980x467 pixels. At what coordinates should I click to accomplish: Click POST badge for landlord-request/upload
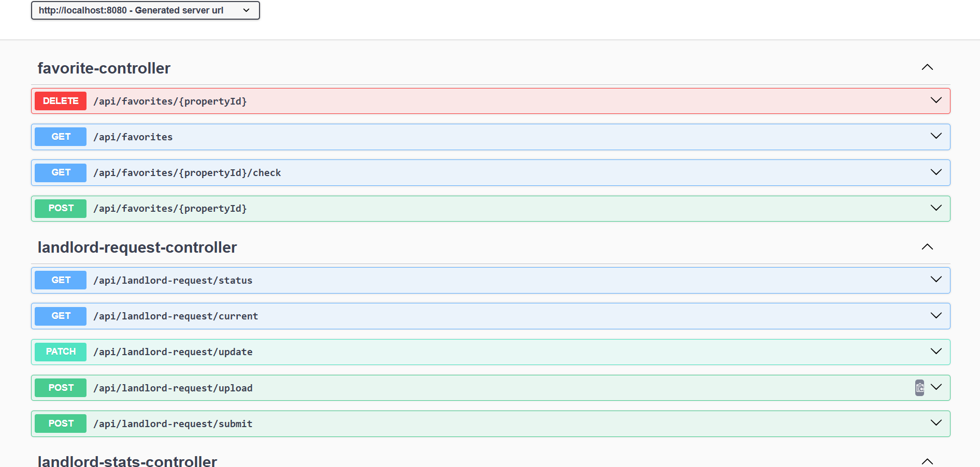pos(61,388)
